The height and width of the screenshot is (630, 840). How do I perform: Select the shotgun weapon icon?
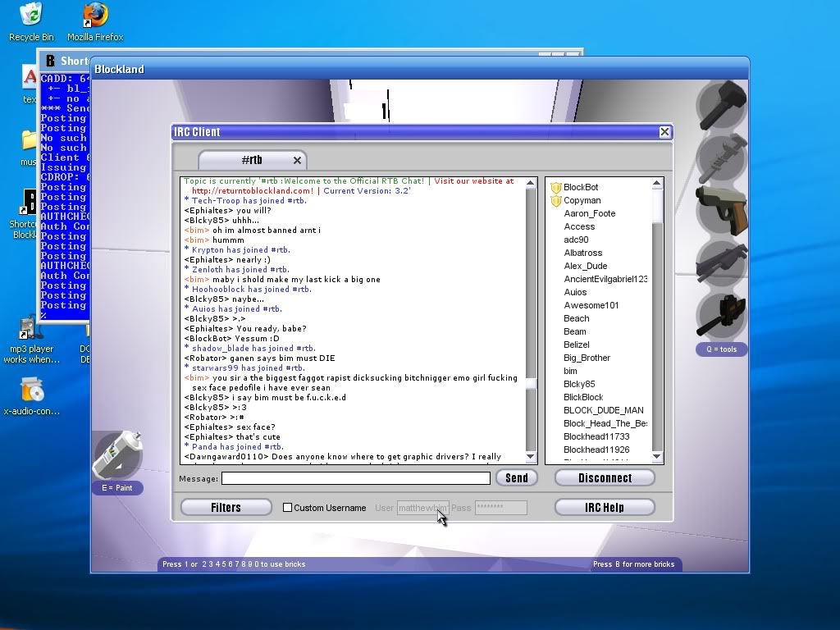[x=722, y=263]
